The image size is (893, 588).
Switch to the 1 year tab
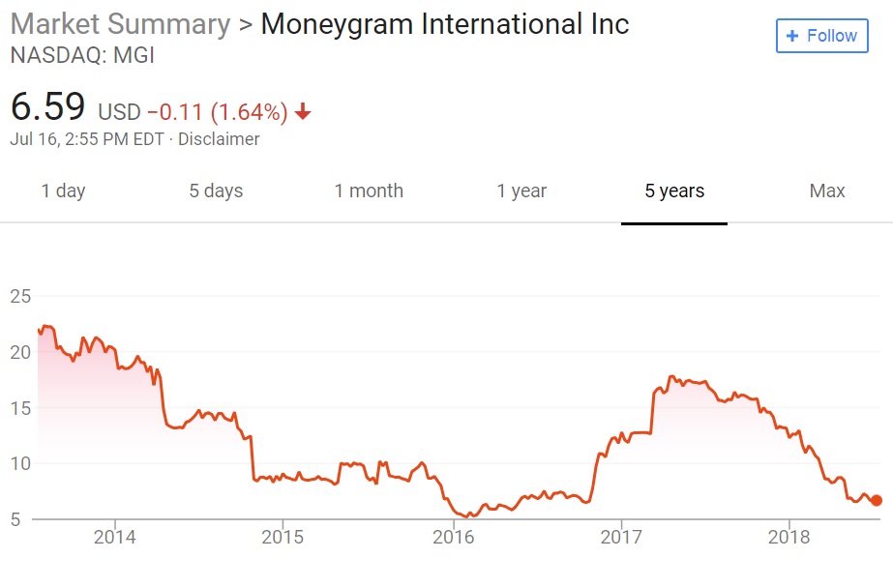click(x=521, y=191)
